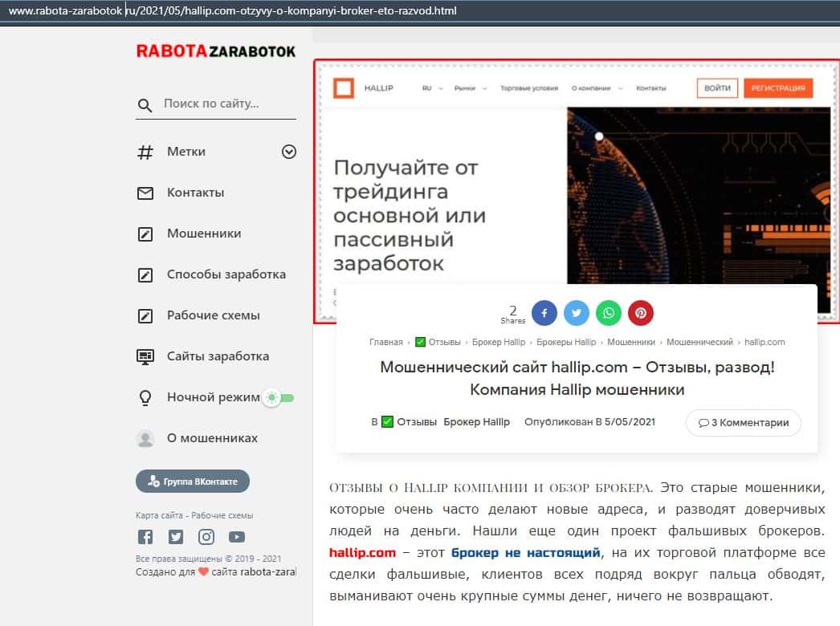The height and width of the screenshot is (626, 840).
Task: Share article via Pinterest round icon
Action: pos(640,313)
